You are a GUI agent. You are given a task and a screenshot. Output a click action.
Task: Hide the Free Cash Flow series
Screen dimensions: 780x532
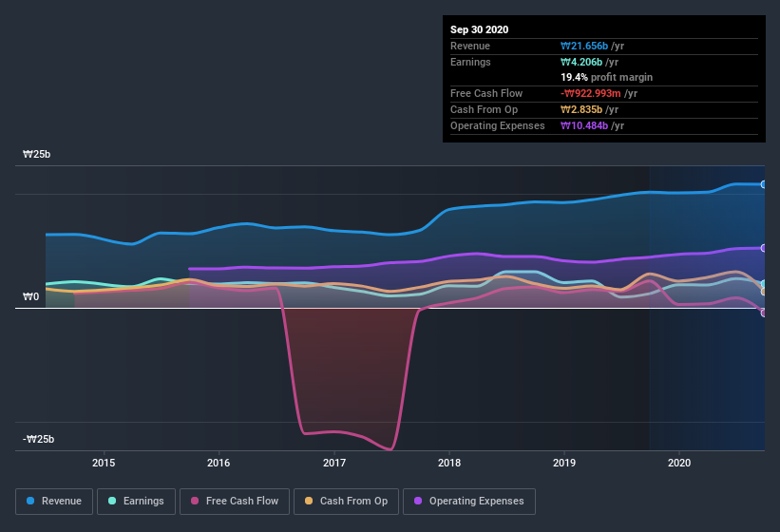235,501
